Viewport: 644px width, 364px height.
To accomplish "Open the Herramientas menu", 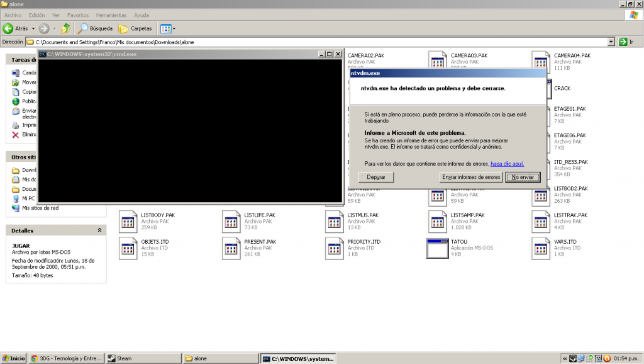I will [x=111, y=15].
